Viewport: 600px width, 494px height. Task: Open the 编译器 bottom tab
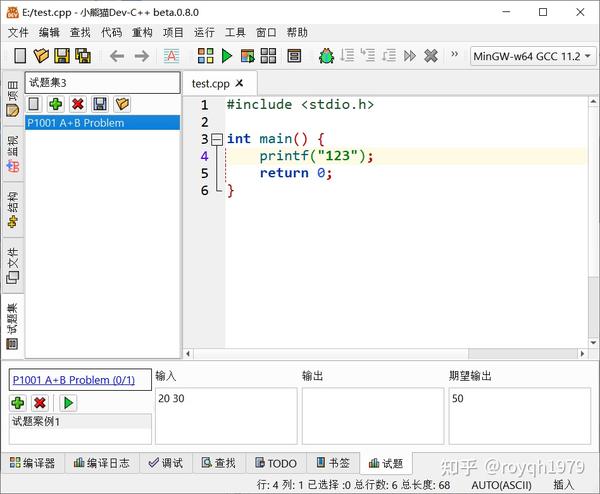[x=33, y=463]
